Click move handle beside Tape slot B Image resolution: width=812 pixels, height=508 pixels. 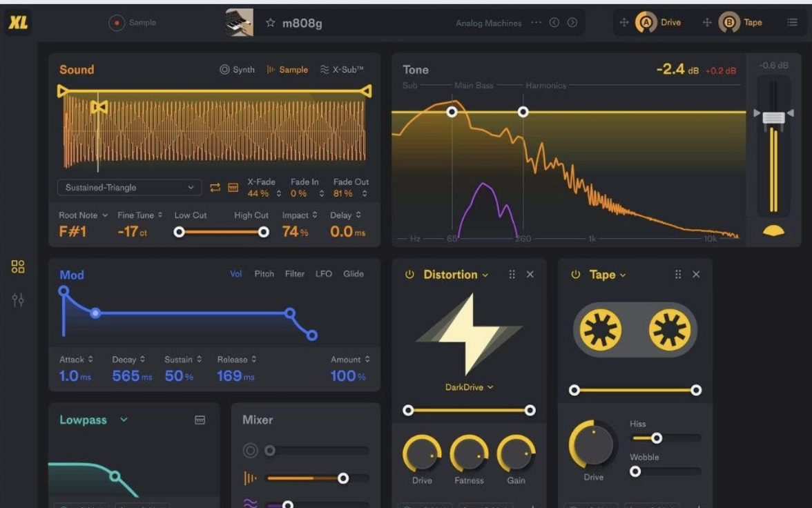coord(707,22)
